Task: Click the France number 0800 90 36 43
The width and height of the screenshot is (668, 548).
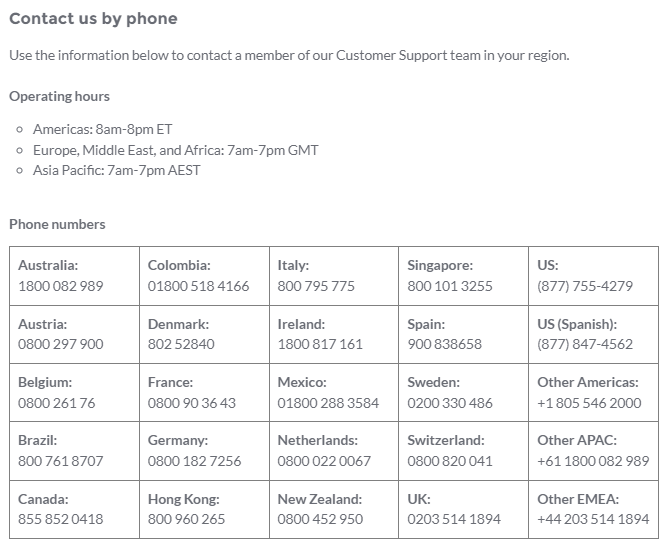Action: click(192, 403)
